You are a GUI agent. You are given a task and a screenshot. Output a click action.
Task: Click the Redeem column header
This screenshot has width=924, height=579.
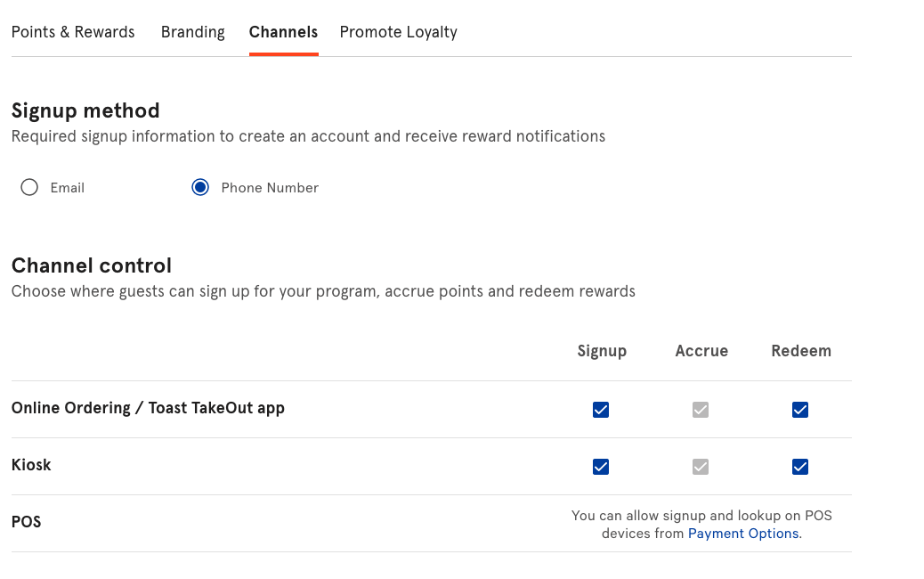pos(801,350)
